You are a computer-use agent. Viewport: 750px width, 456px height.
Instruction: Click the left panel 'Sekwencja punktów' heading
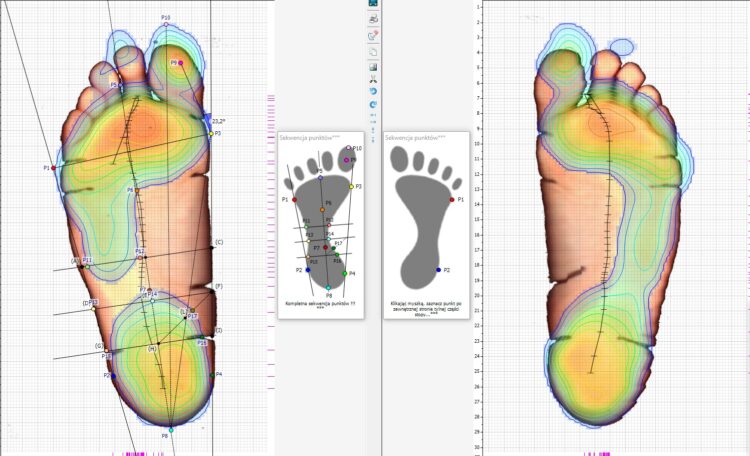(309, 138)
